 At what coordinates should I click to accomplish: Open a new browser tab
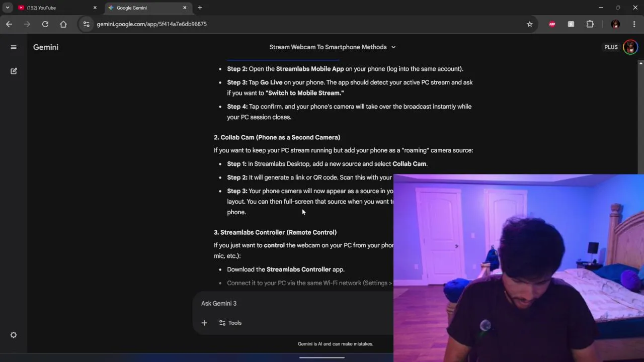click(200, 8)
